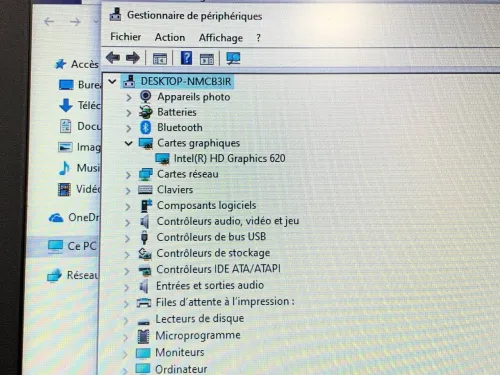The width and height of the screenshot is (500, 375).
Task: Click the Musique note icon in Explorer sidebar
Action: coord(65,168)
